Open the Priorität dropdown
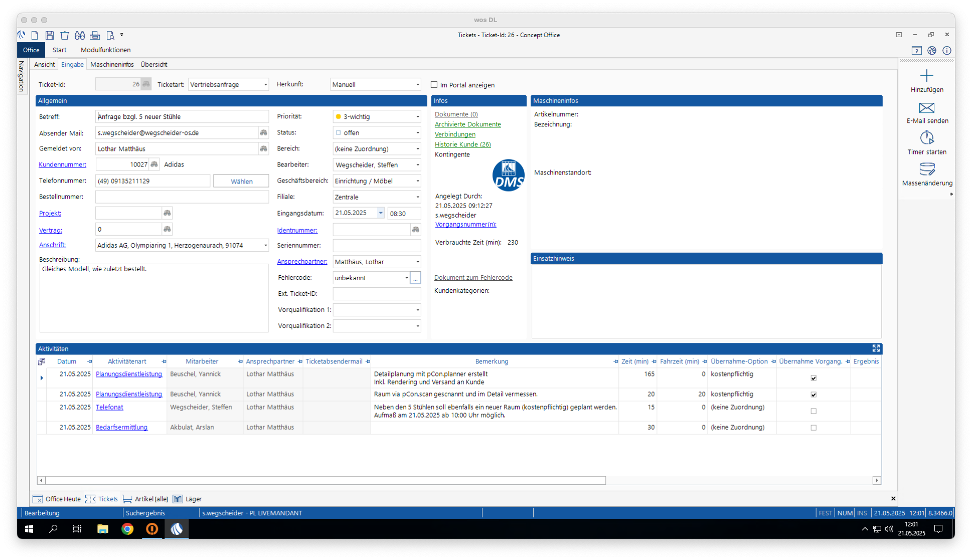This screenshot has height=560, width=972. click(x=417, y=117)
